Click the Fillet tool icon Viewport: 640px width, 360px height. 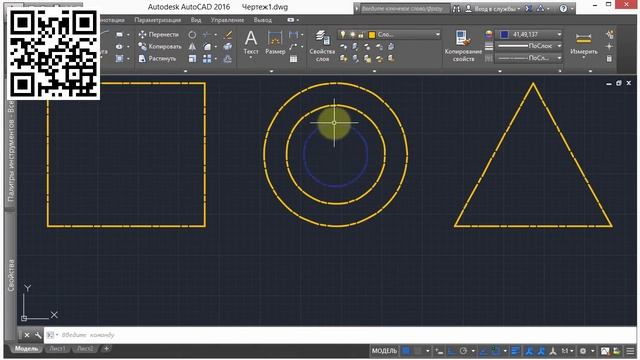point(207,47)
